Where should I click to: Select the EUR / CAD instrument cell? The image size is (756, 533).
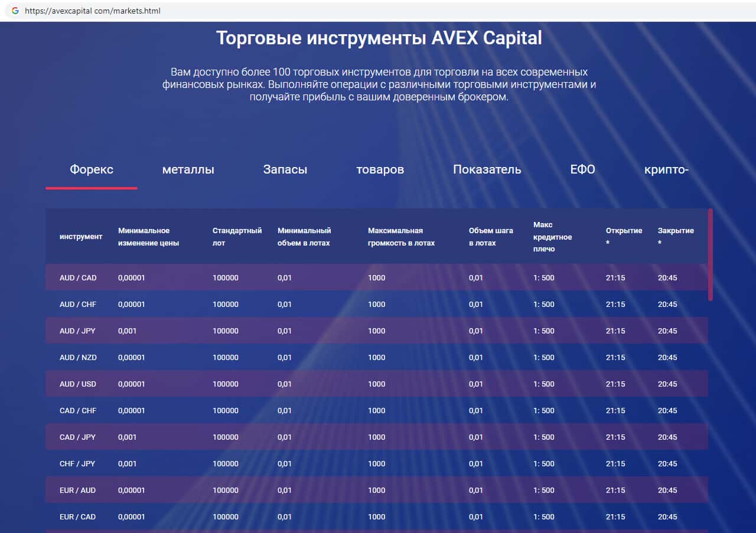pyautogui.click(x=78, y=516)
